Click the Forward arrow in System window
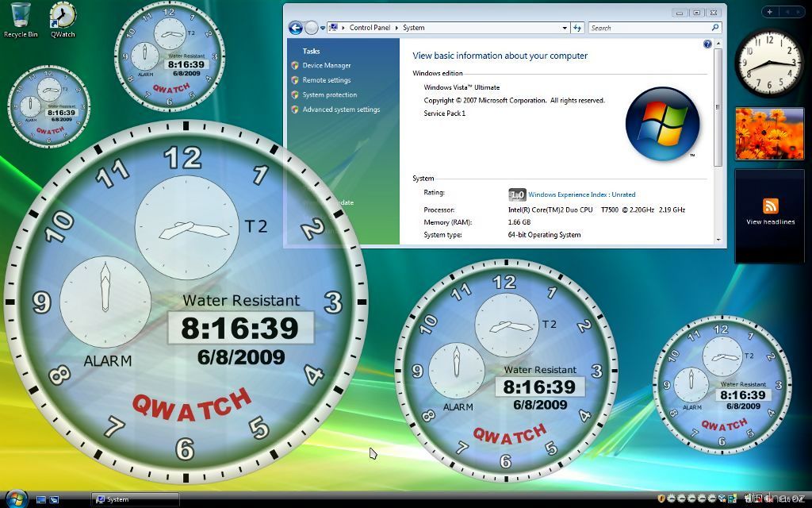This screenshot has height=508, width=812. coord(311,28)
